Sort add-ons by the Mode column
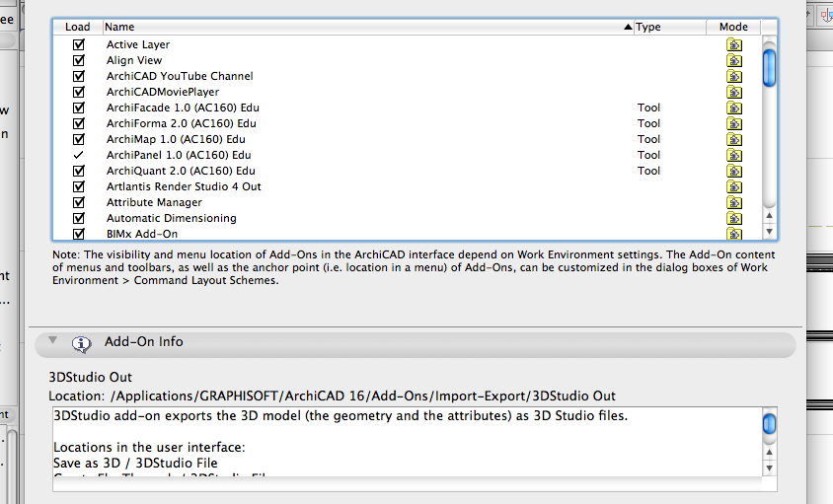The width and height of the screenshot is (833, 504). pyautogui.click(x=733, y=27)
